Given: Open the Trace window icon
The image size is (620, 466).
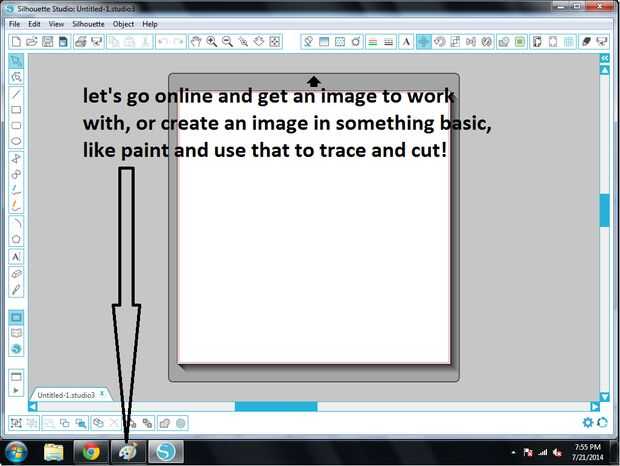Looking at the screenshot, I should tap(520, 42).
